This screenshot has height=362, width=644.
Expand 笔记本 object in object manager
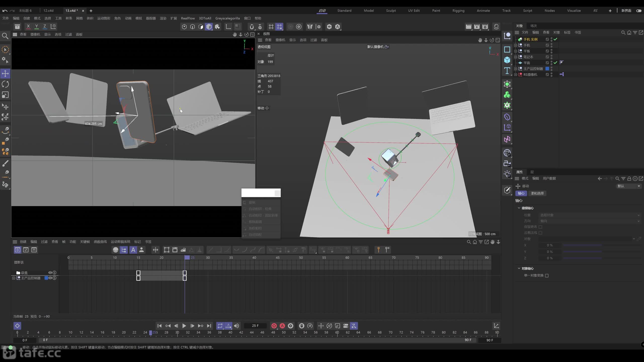click(515, 57)
